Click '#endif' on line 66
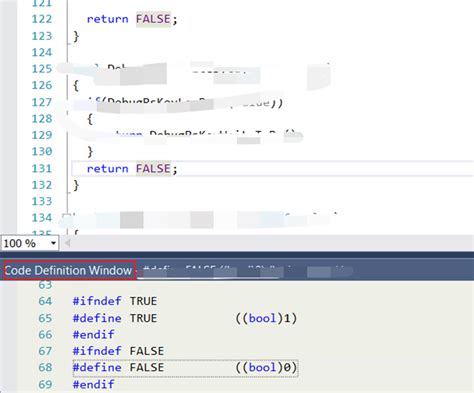Viewport: 474px width, 393px height. coord(94,334)
